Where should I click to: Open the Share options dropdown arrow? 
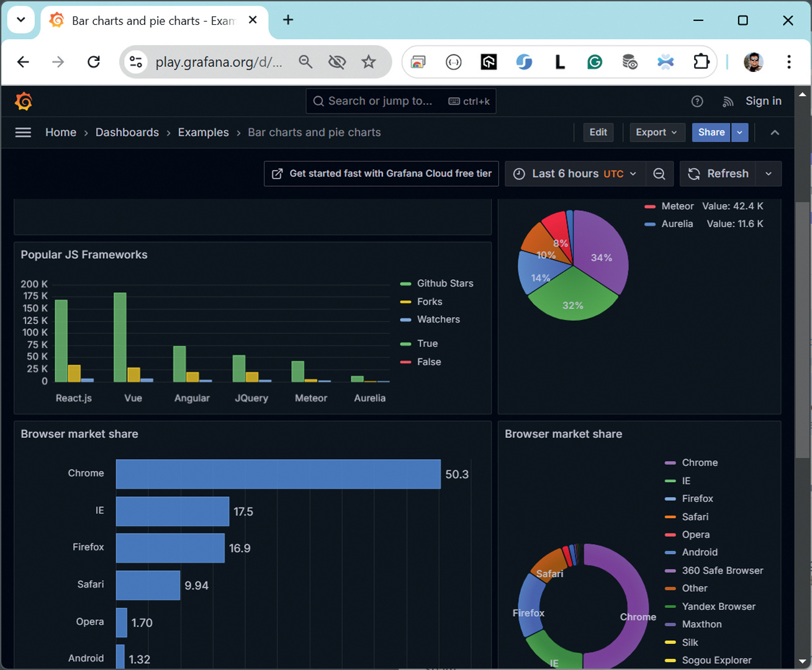[739, 132]
